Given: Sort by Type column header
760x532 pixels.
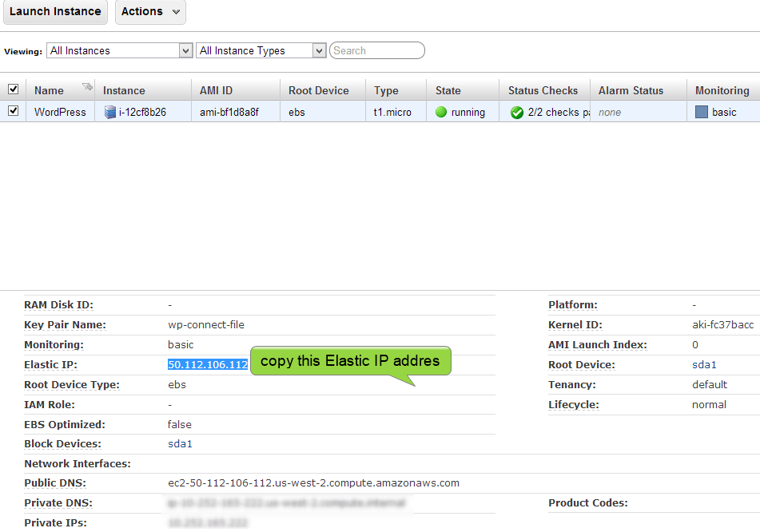Looking at the screenshot, I should coord(386,90).
